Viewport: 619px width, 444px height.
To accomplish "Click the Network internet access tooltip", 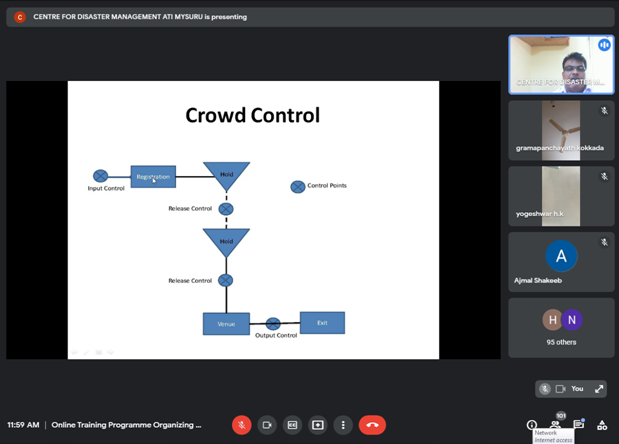I will 553,436.
